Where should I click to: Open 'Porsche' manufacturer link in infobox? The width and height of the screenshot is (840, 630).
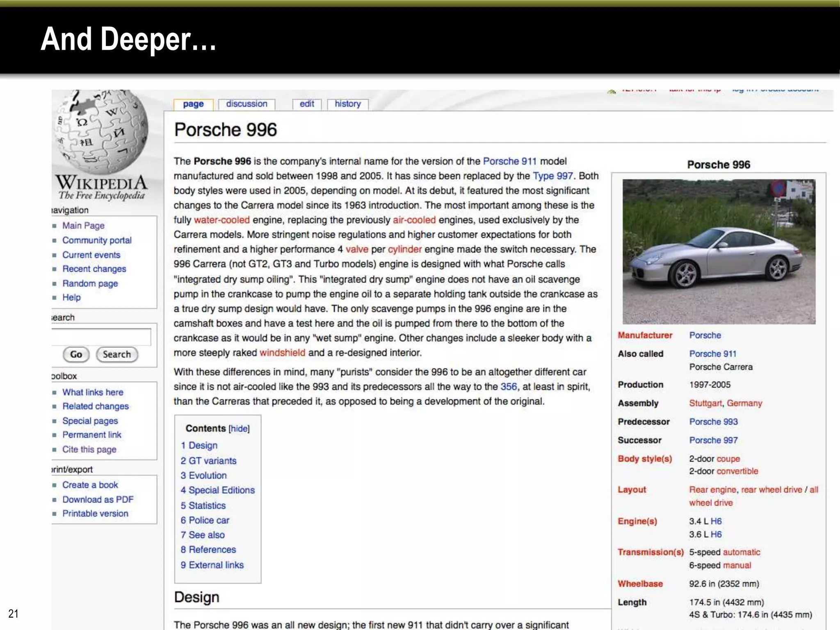(705, 335)
